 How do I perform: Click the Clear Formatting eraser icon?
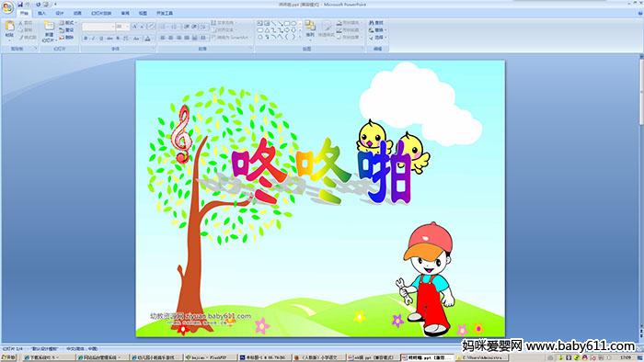151,27
